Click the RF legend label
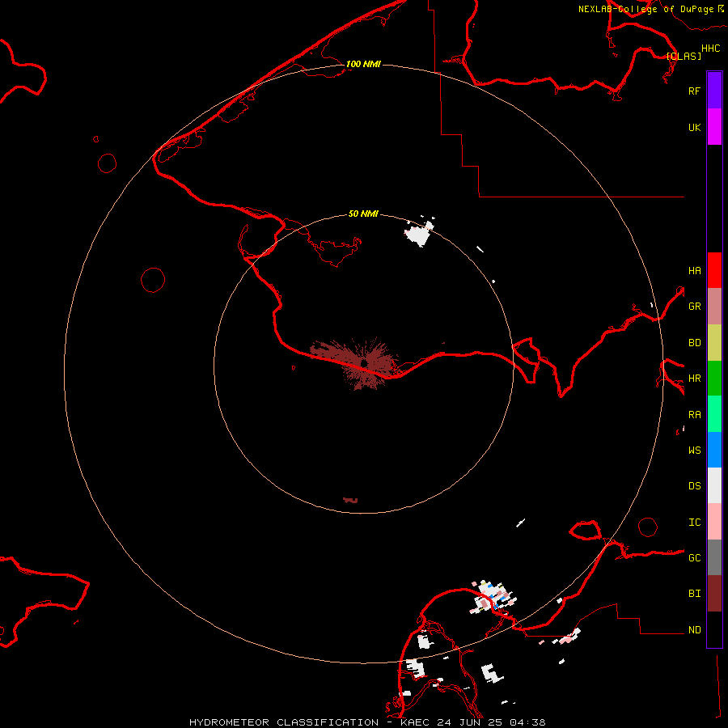 click(x=694, y=91)
